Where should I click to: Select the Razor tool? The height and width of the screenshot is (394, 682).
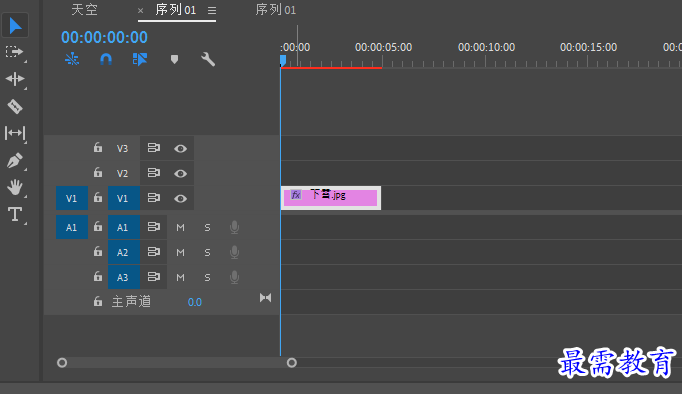(x=15, y=107)
